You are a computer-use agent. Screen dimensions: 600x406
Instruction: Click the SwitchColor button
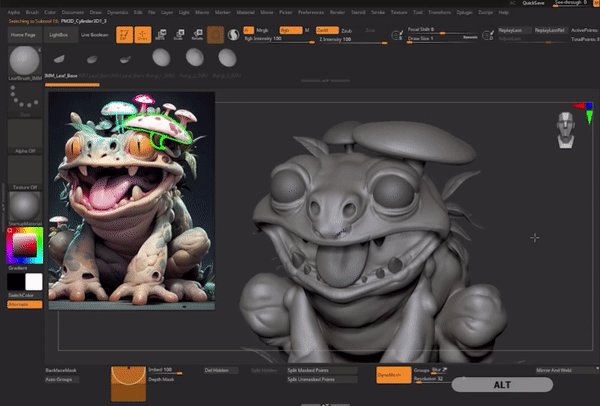tap(25, 295)
